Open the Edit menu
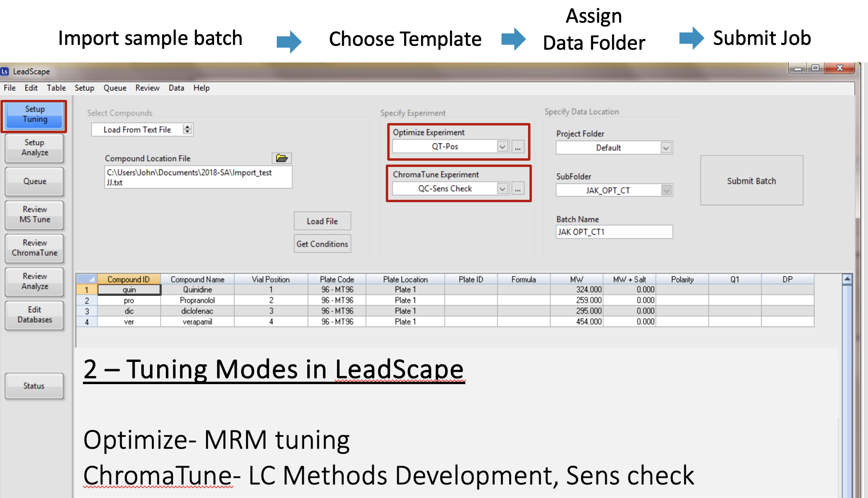The width and height of the screenshot is (868, 498). (31, 88)
